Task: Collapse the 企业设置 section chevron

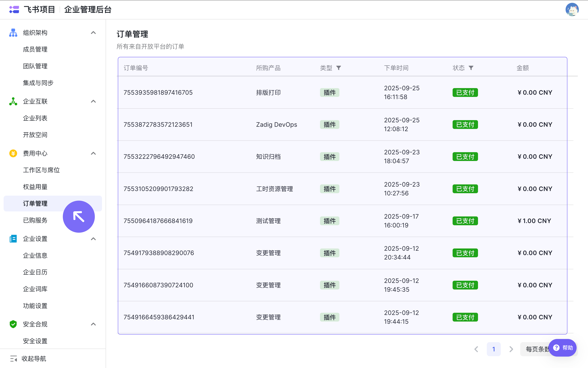Action: point(93,239)
